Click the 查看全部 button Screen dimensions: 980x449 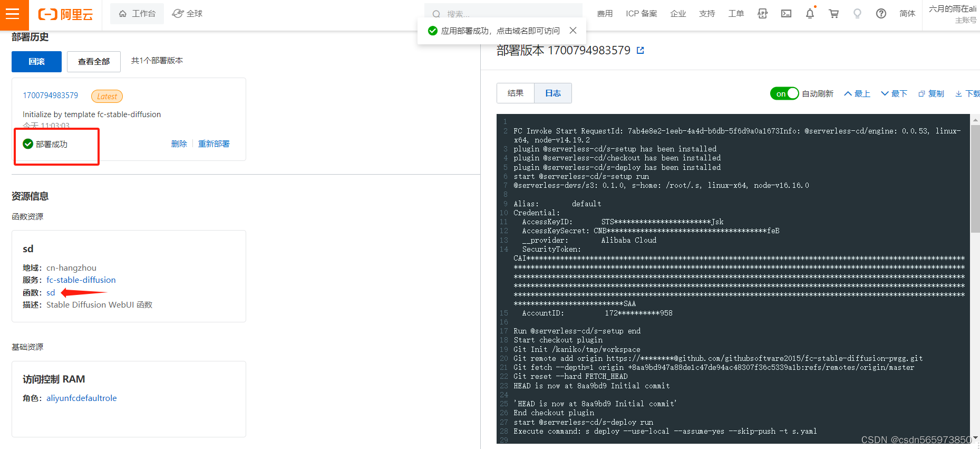94,62
